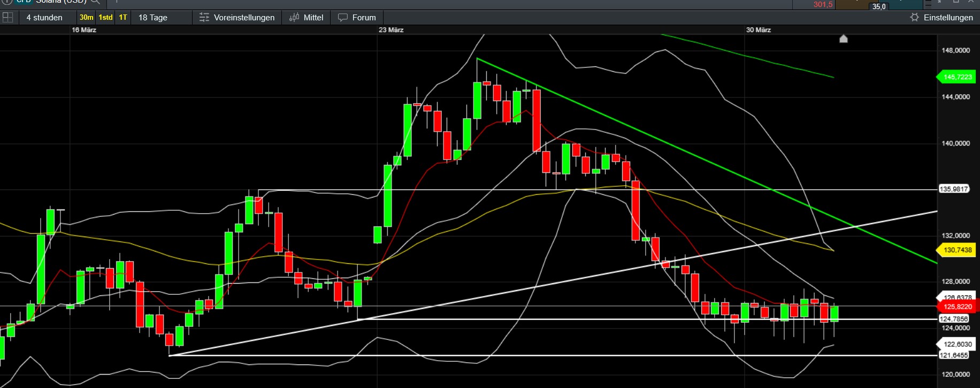The height and width of the screenshot is (388, 980).
Task: Click the 120,0000 price axis value
Action: (955, 375)
